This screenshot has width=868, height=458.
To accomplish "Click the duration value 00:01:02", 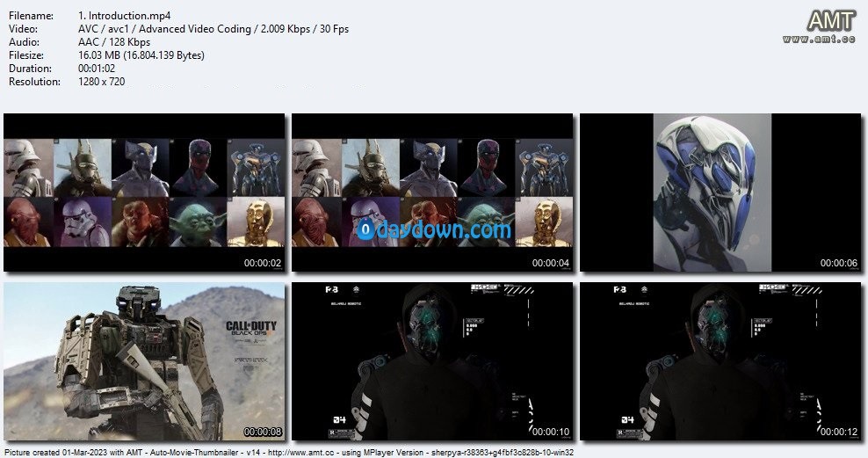I will (97, 69).
